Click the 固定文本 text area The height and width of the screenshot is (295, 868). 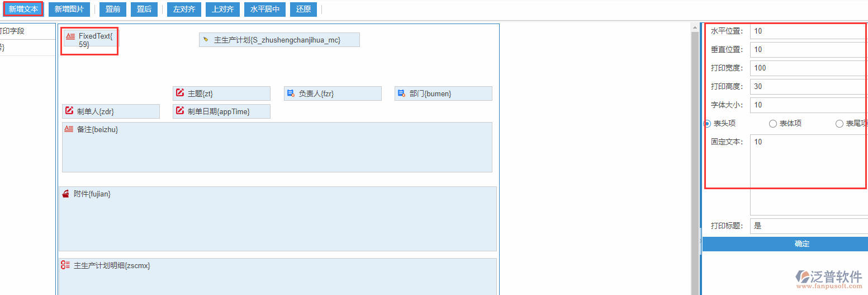click(x=808, y=174)
